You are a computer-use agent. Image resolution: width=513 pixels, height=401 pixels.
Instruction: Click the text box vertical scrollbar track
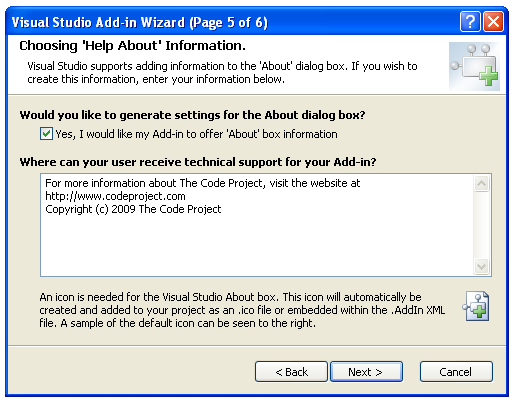tap(481, 225)
